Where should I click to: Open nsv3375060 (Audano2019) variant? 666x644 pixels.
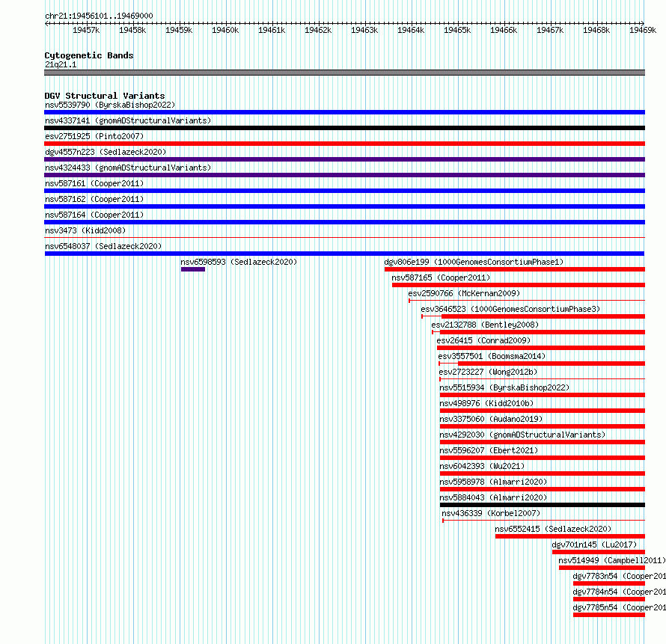click(x=491, y=419)
